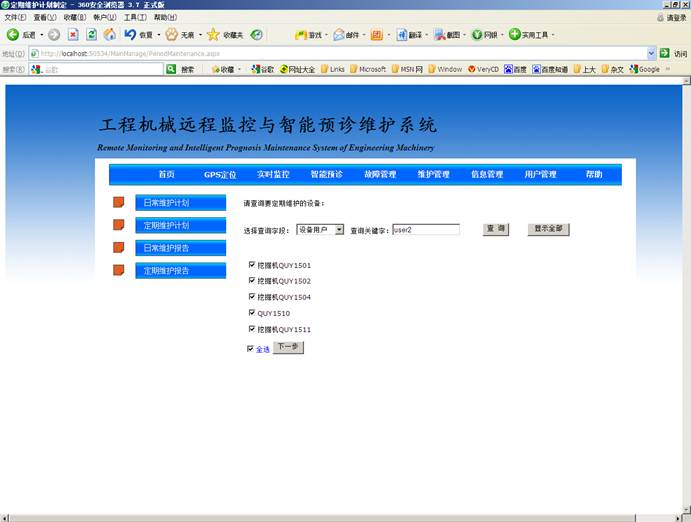691x522 pixels.
Task: Open the 收藏夹 (Favorites) star icon
Action: (x=213, y=35)
